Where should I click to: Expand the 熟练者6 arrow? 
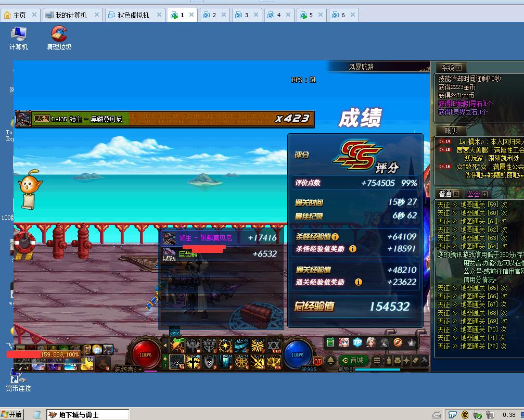pos(140,369)
